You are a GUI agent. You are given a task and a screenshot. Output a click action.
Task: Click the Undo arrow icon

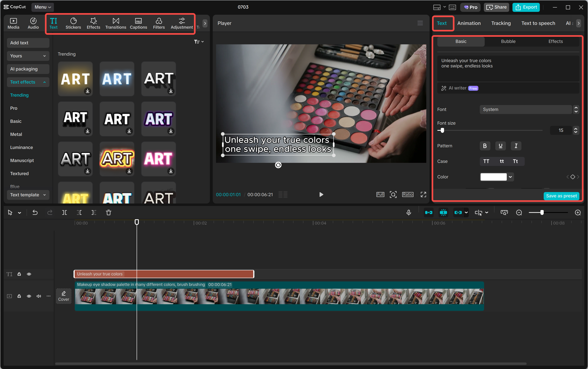[35, 212]
